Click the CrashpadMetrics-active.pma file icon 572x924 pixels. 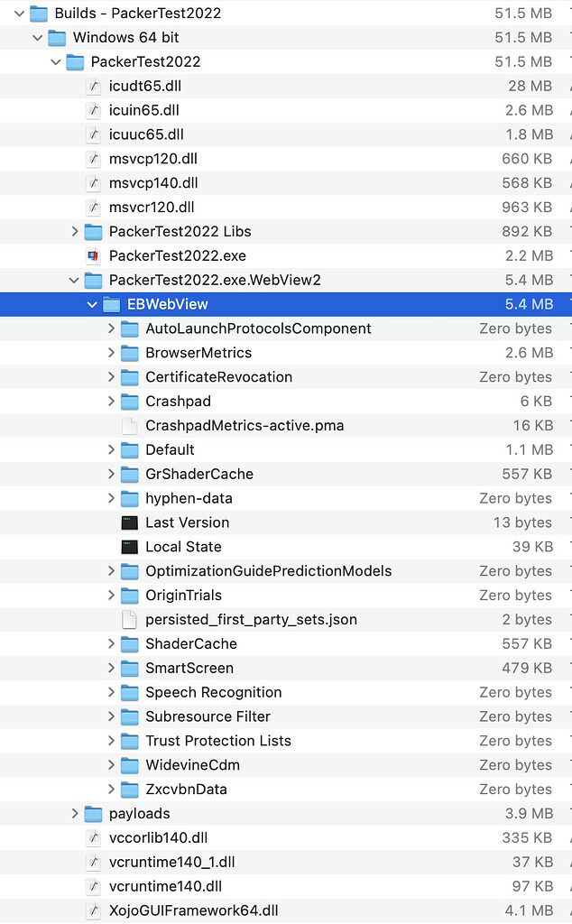click(x=130, y=425)
